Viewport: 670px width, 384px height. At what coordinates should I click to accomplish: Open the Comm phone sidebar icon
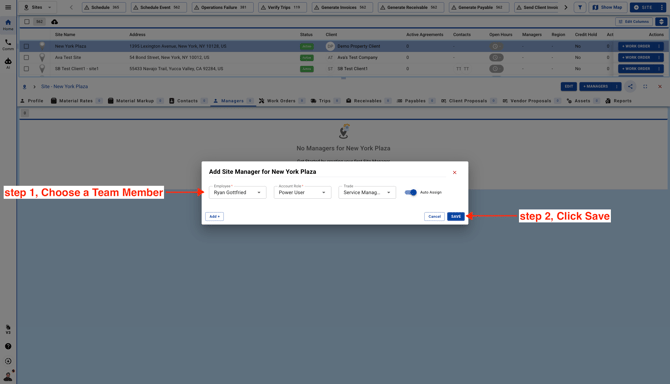(8, 44)
